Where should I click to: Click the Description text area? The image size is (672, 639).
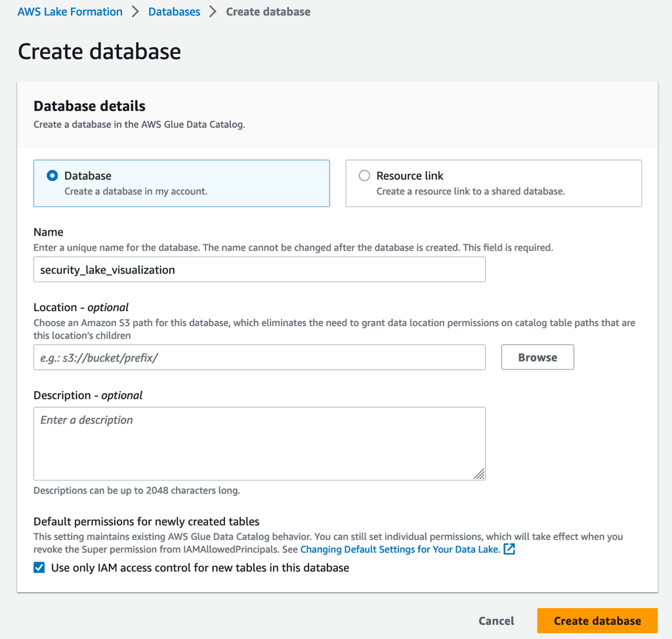259,443
